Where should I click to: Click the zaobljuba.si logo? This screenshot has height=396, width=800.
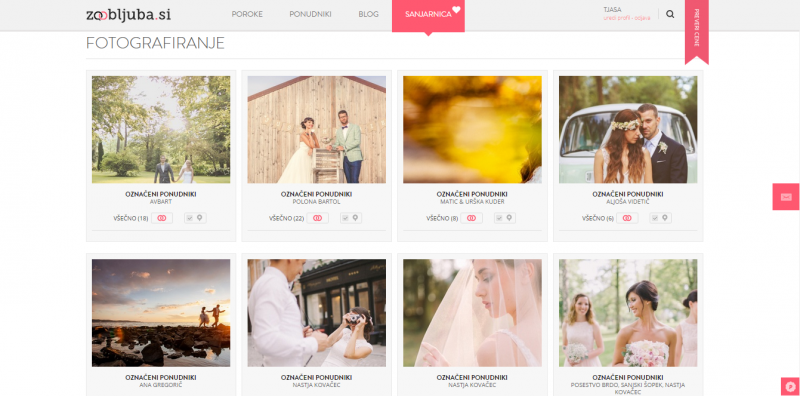[x=128, y=15]
